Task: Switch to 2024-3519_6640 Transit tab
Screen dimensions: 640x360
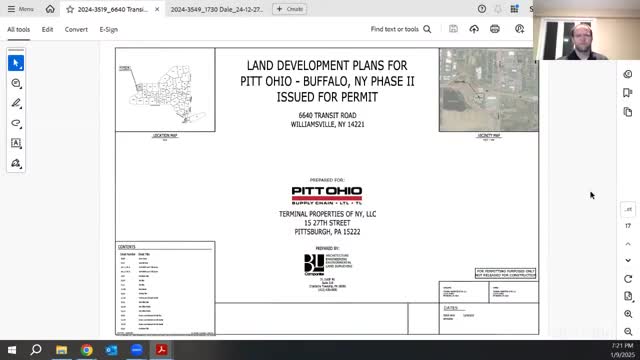Action: [x=112, y=9]
